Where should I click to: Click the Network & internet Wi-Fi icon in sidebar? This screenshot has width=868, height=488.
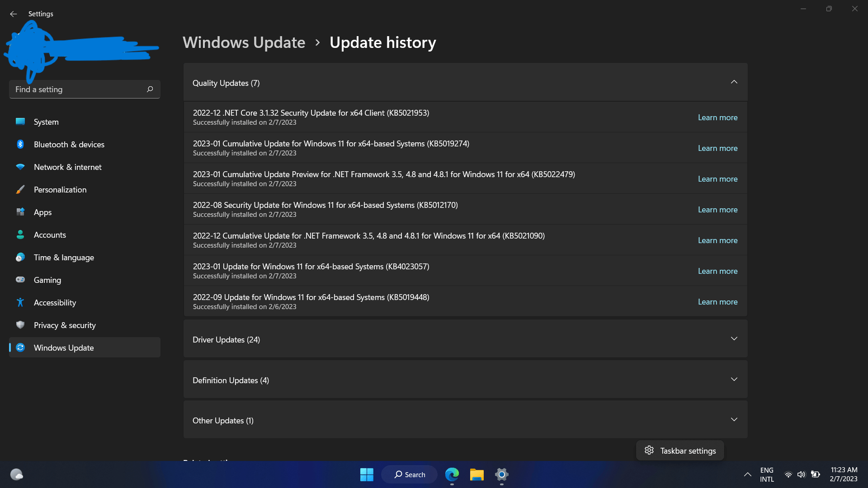click(x=20, y=167)
